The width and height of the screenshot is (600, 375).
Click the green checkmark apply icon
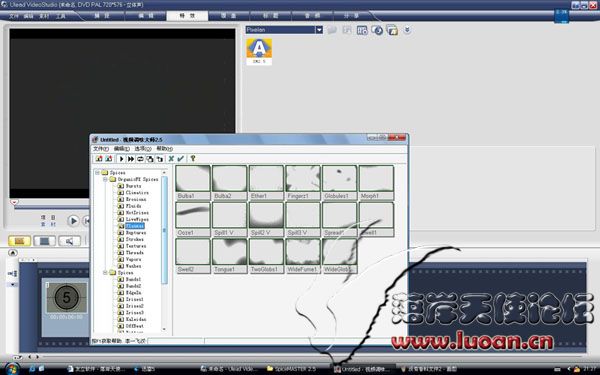pyautogui.click(x=181, y=158)
